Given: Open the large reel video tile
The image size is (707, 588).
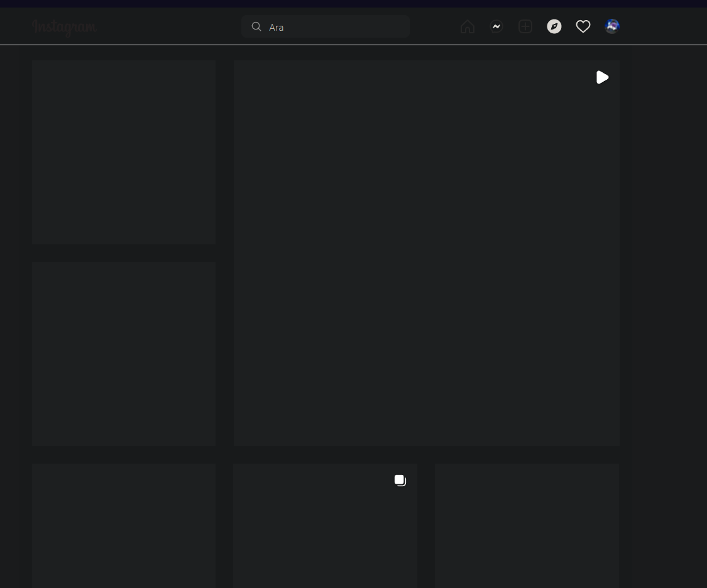Looking at the screenshot, I should tap(427, 253).
